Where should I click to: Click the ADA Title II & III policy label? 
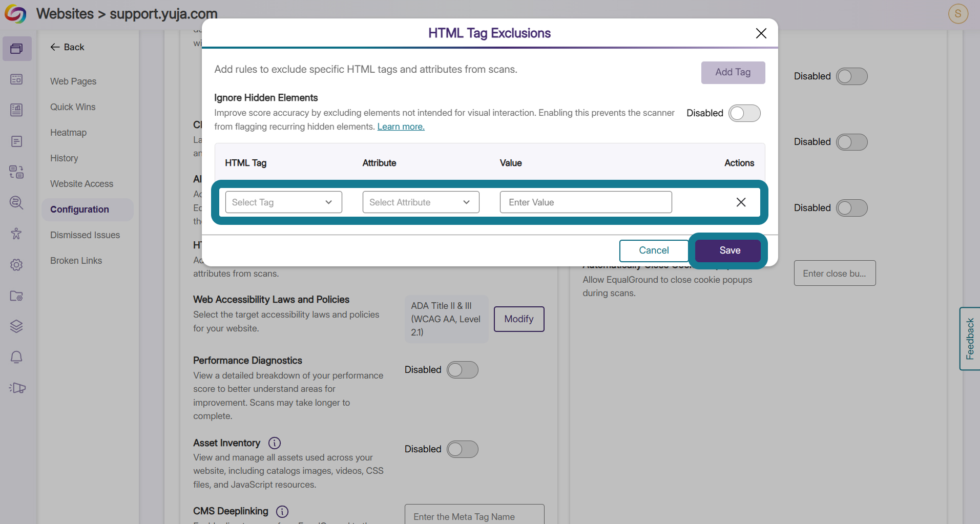tap(446, 319)
